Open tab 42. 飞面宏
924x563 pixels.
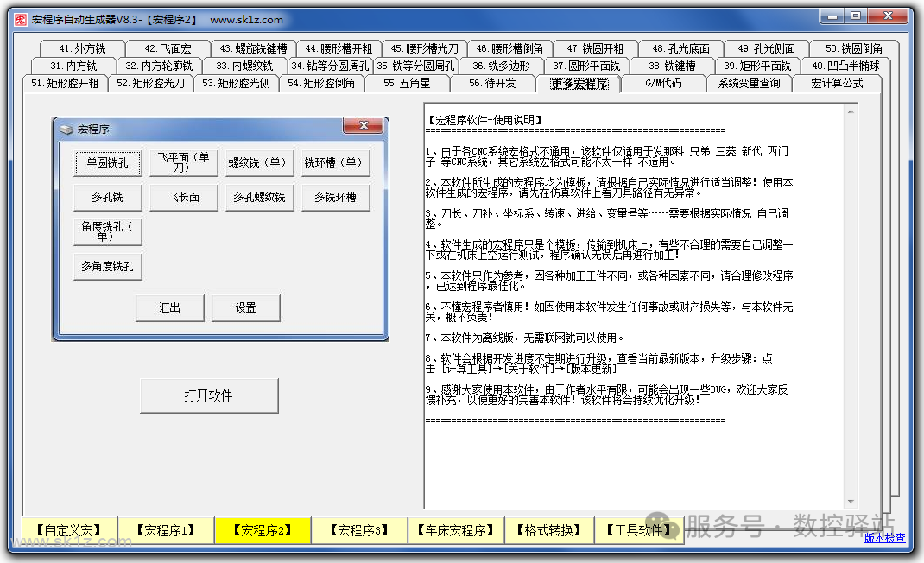(168, 48)
